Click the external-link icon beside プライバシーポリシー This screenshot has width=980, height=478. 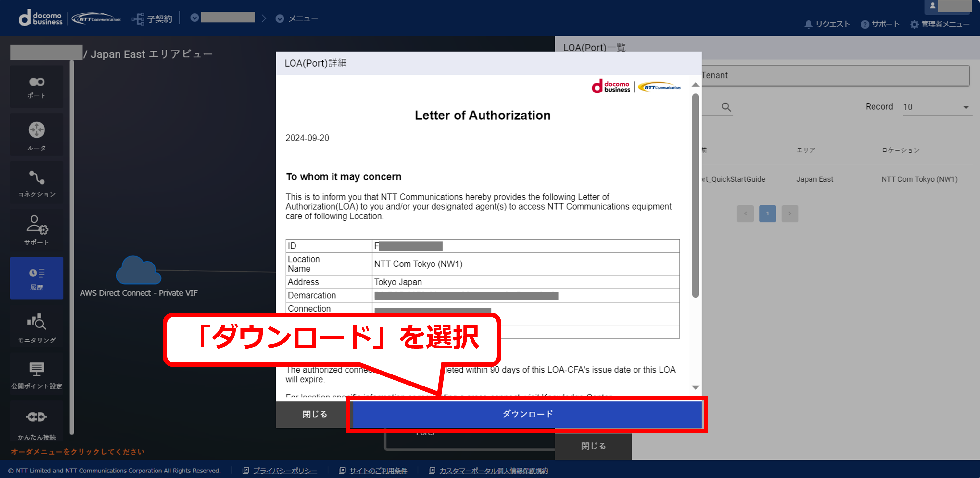pyautogui.click(x=246, y=471)
